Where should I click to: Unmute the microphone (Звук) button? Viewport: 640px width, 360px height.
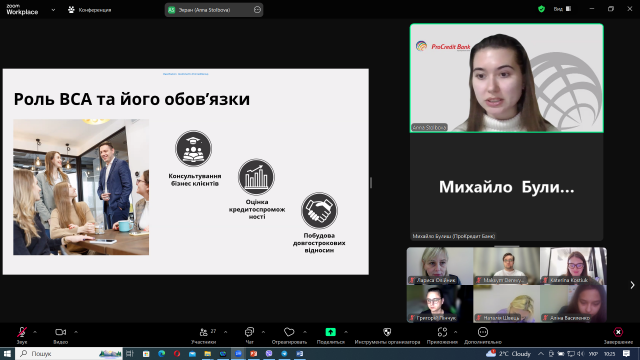(x=22, y=335)
